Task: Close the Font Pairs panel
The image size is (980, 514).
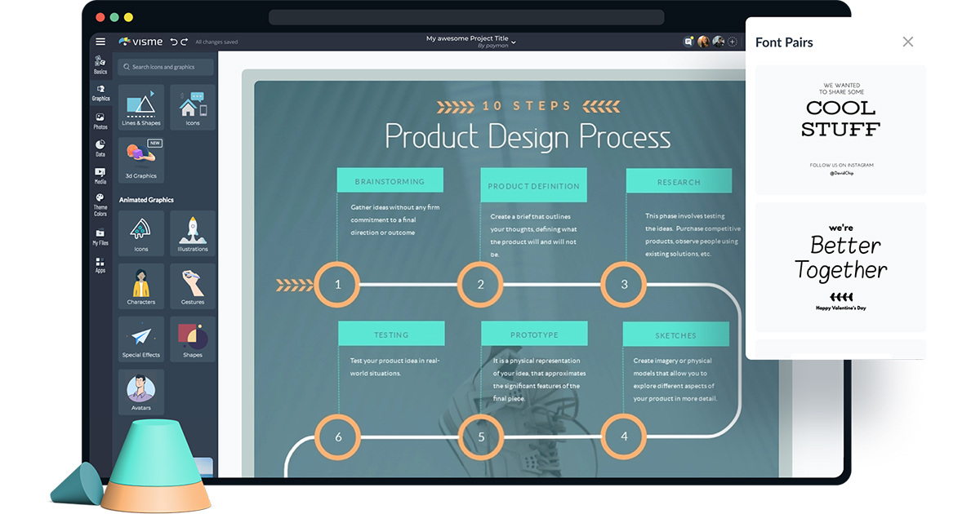Action: point(907,42)
